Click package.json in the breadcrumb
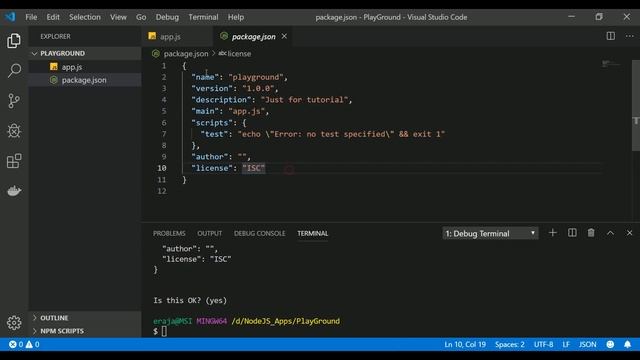The width and height of the screenshot is (640, 360). click(186, 53)
